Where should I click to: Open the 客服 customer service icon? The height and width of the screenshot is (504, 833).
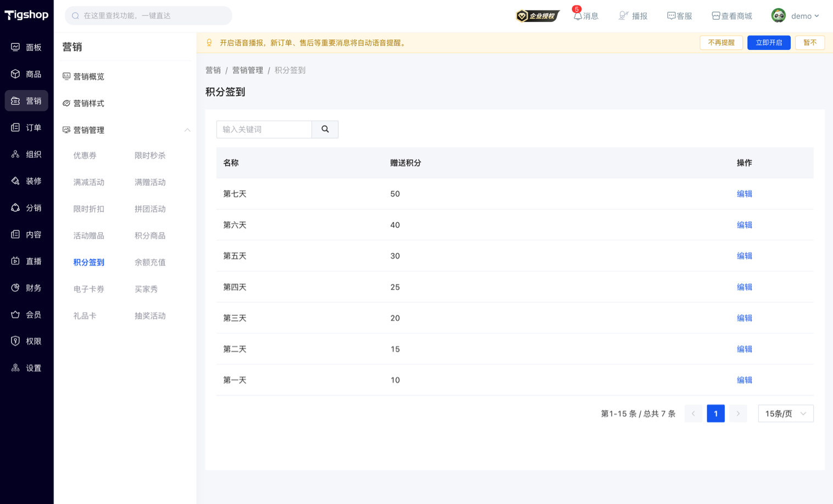(x=671, y=16)
